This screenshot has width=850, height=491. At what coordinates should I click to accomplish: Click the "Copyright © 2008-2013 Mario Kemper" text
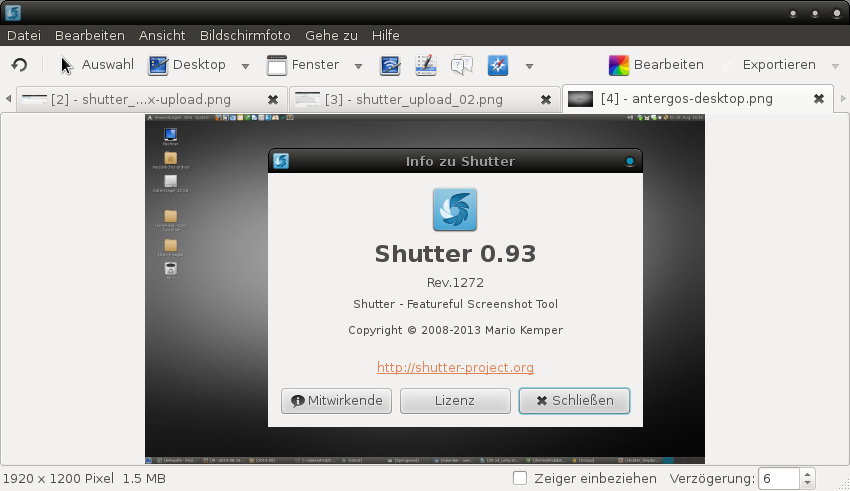click(455, 330)
